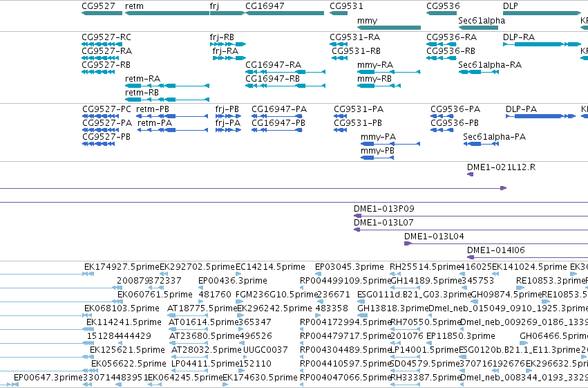Image resolution: width=588 pixels, height=388 pixels.
Task: Select the retm-PA protein label
Action: click(x=155, y=123)
